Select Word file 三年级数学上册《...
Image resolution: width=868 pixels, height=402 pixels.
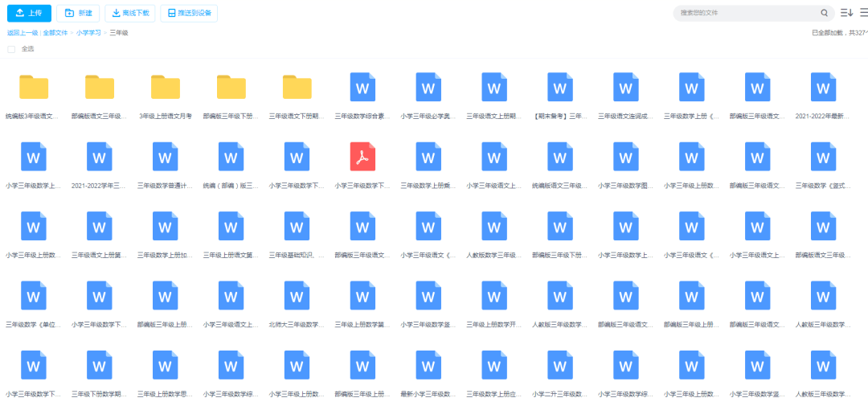(x=692, y=87)
